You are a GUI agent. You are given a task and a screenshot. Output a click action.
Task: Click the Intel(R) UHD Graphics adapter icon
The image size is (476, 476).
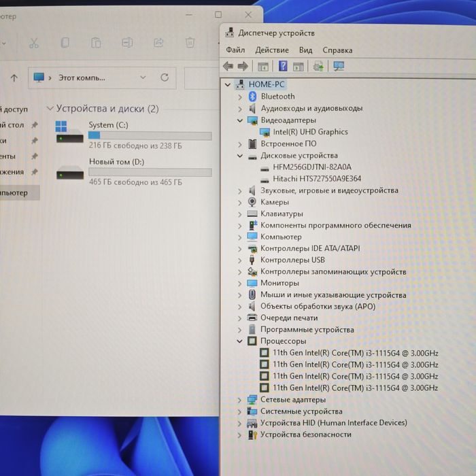[x=265, y=132]
